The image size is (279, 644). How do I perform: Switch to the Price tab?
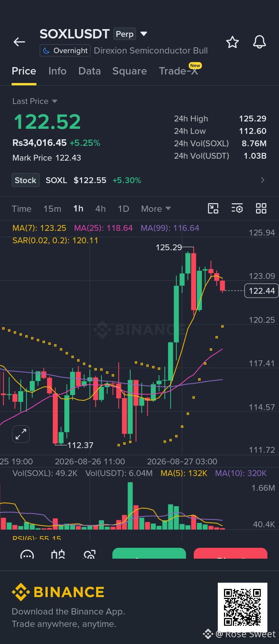(24, 71)
